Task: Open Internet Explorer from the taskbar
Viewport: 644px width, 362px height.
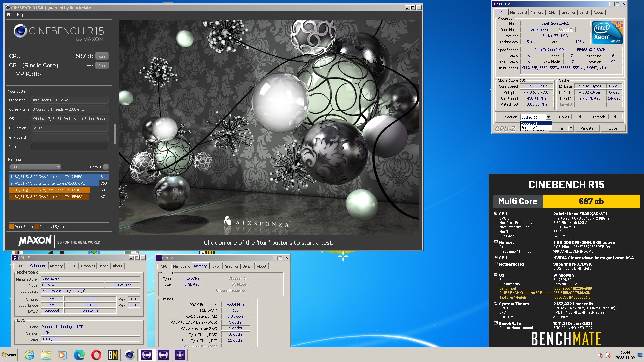Action: [30, 355]
